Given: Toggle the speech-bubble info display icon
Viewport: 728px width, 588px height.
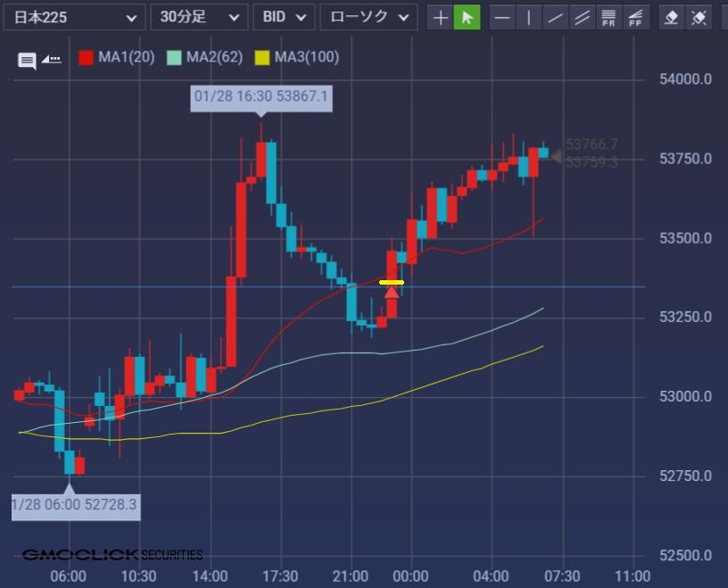Looking at the screenshot, I should point(27,61).
